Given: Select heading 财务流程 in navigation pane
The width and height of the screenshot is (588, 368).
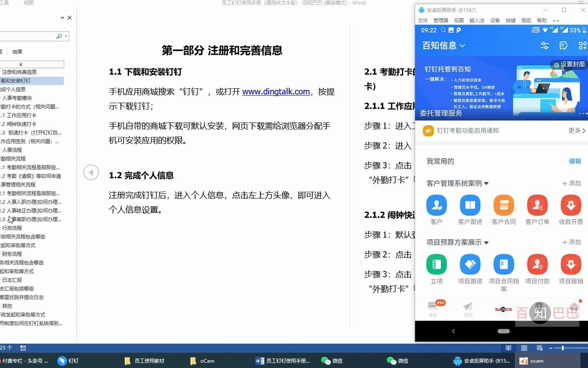Looking at the screenshot, I should [11, 254].
